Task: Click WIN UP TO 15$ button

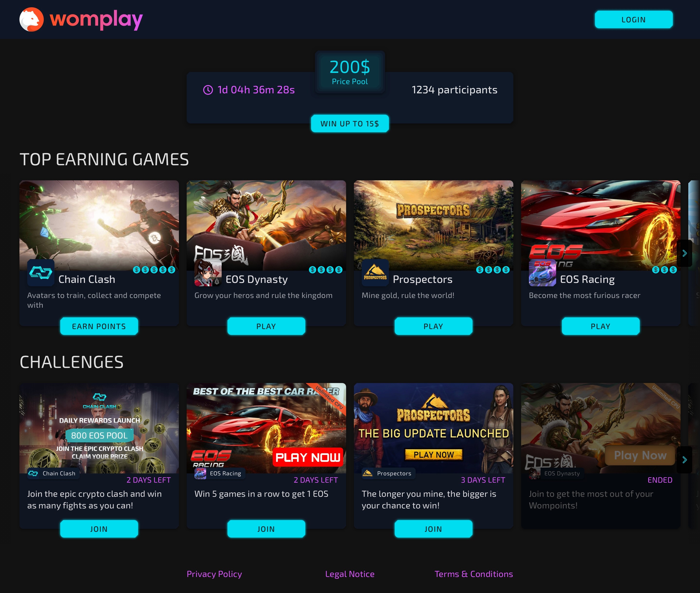Action: click(x=350, y=123)
